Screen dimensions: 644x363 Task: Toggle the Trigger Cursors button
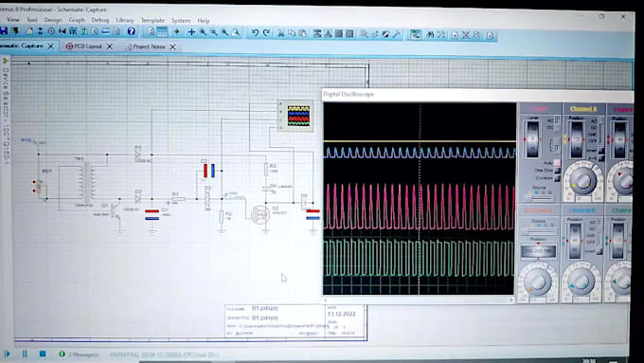[x=557, y=177]
